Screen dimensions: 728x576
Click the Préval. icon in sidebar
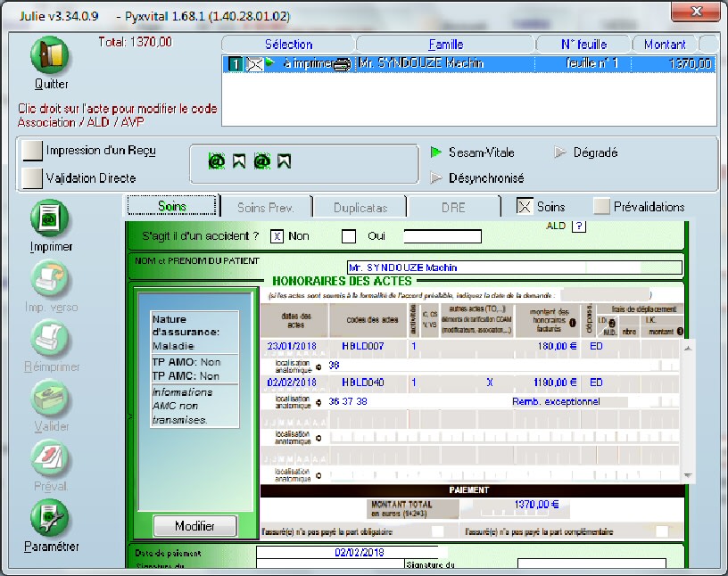point(50,458)
